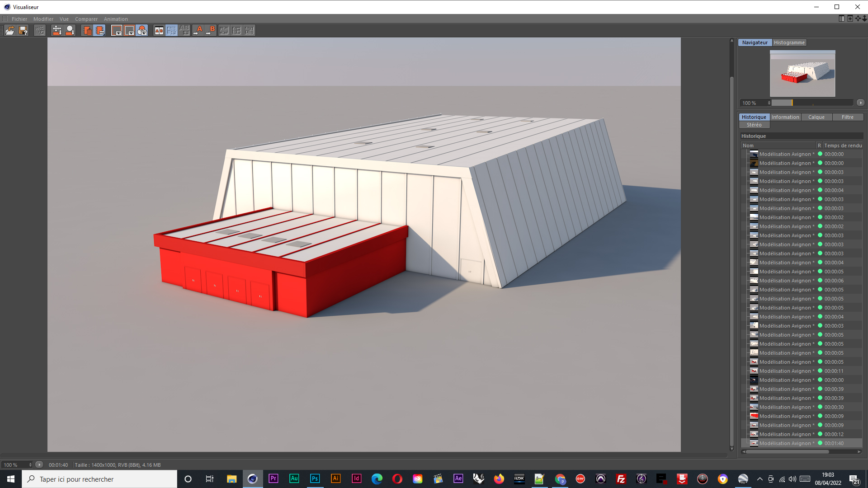The width and height of the screenshot is (868, 488).
Task: Switch to the Histogramme tab
Action: click(x=789, y=42)
